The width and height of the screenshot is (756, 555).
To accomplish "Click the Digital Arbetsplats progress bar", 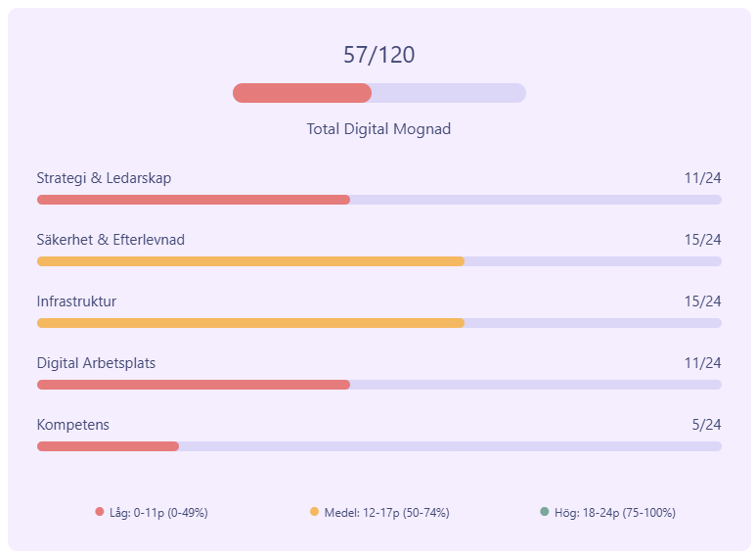I will tap(378, 385).
